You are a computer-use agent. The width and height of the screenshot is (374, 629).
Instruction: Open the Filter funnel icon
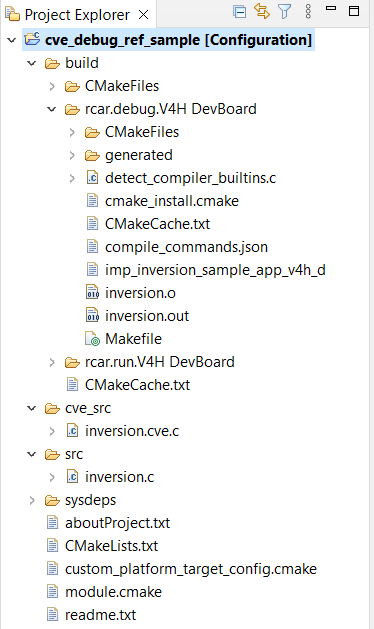(x=285, y=12)
